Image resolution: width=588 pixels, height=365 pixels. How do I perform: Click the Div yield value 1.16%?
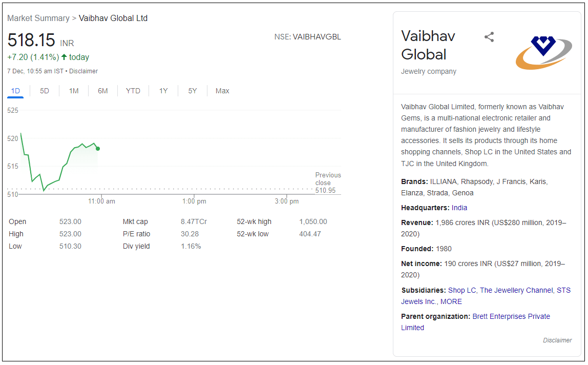point(191,246)
